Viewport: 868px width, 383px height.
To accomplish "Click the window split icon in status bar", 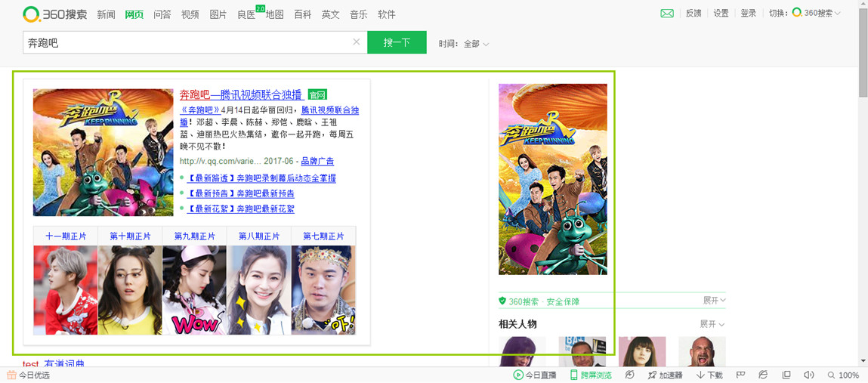I will [x=786, y=375].
